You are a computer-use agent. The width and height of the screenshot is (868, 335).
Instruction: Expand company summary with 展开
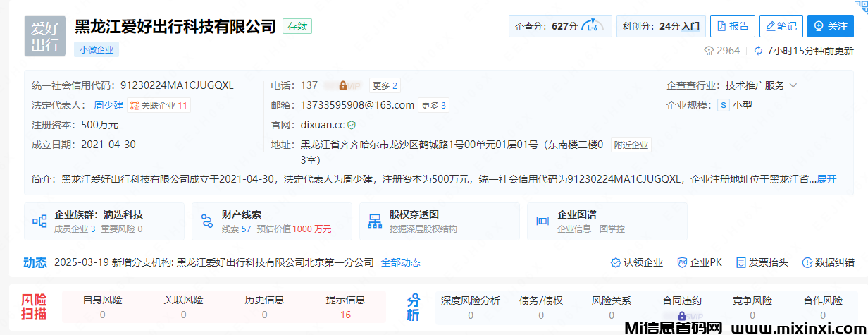click(826, 179)
